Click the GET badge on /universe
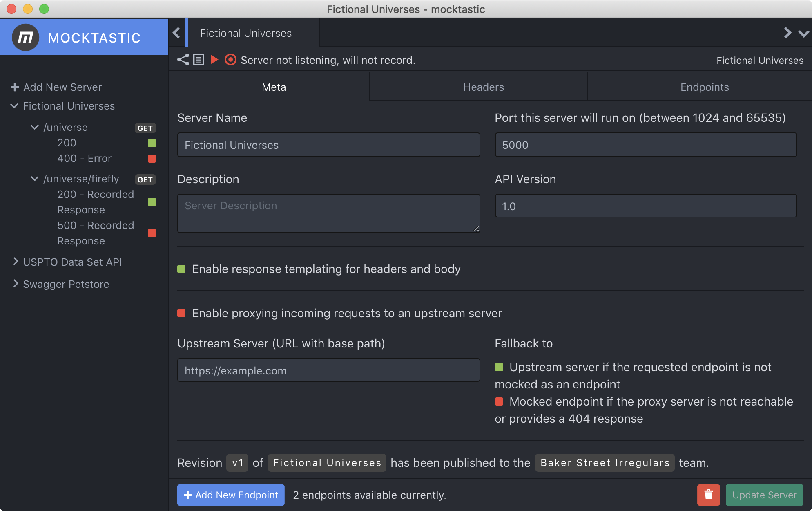The height and width of the screenshot is (511, 812). tap(145, 128)
